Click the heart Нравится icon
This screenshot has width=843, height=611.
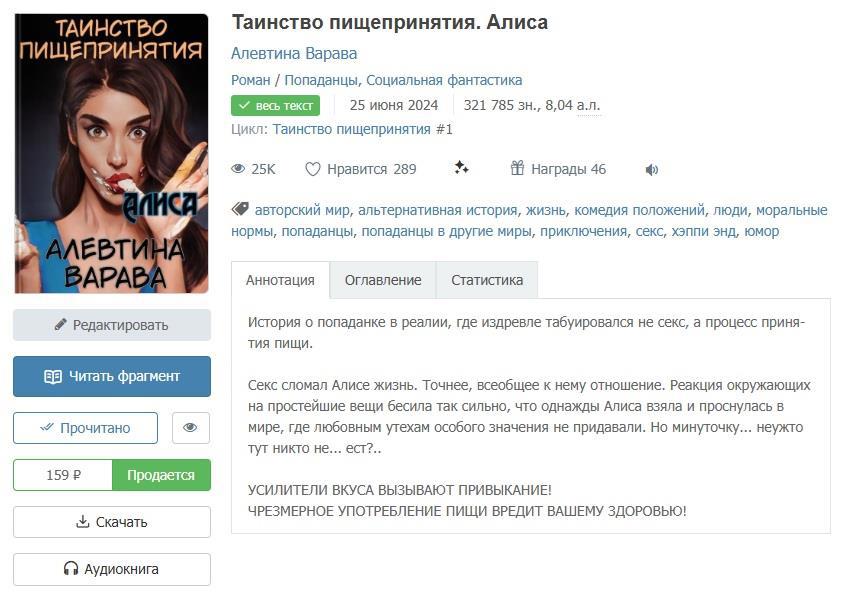[x=313, y=169]
